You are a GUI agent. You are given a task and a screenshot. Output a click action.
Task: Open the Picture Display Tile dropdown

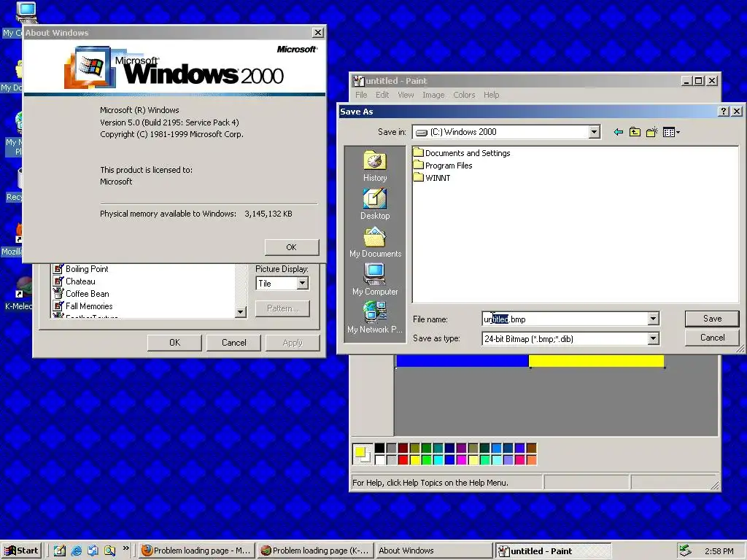pos(302,284)
